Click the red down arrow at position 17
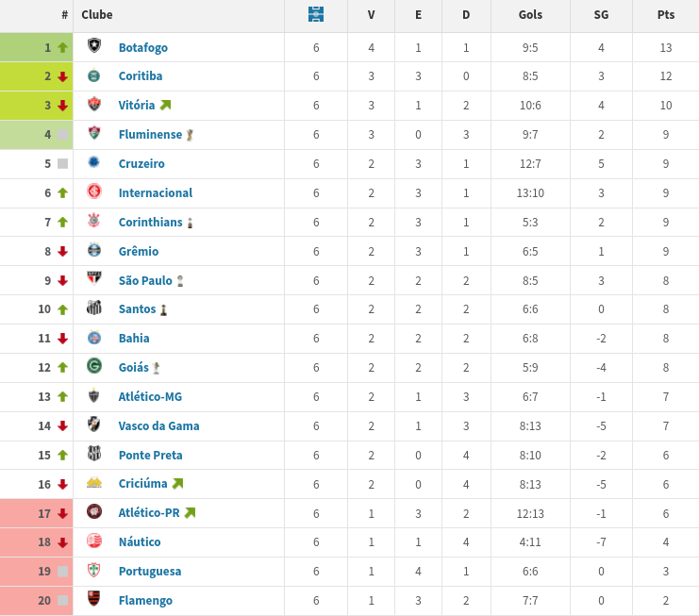Viewport: 699px width, 616px height. click(63, 513)
